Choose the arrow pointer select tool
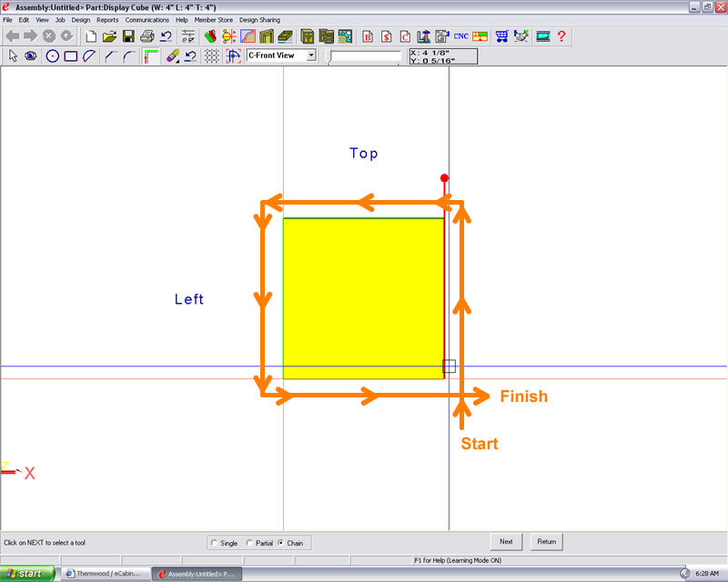This screenshot has width=728, height=582. [x=13, y=56]
